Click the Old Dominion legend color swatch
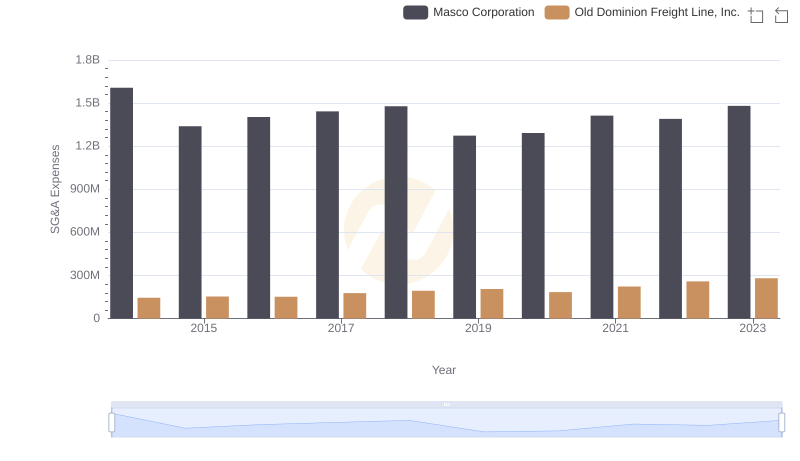The height and width of the screenshot is (461, 800). pos(557,12)
